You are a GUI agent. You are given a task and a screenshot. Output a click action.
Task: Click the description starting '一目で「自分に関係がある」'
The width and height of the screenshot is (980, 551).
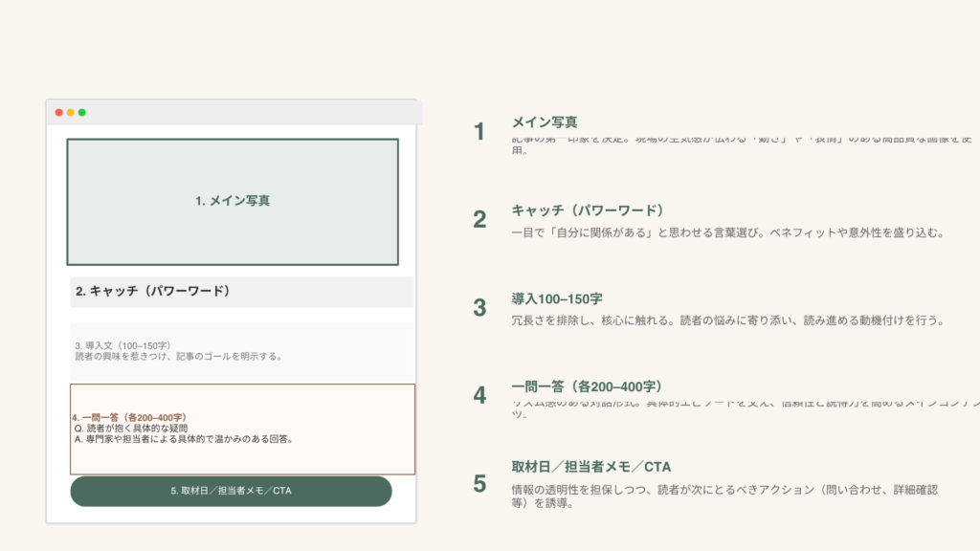(x=727, y=232)
